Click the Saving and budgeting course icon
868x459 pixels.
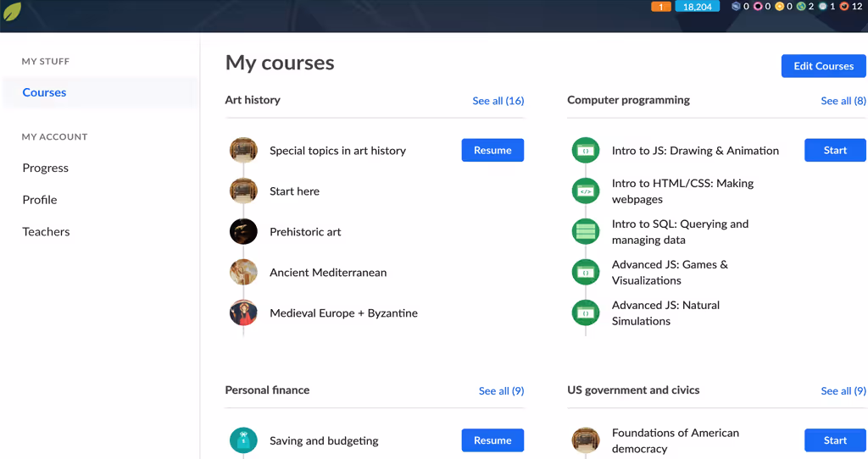(243, 440)
